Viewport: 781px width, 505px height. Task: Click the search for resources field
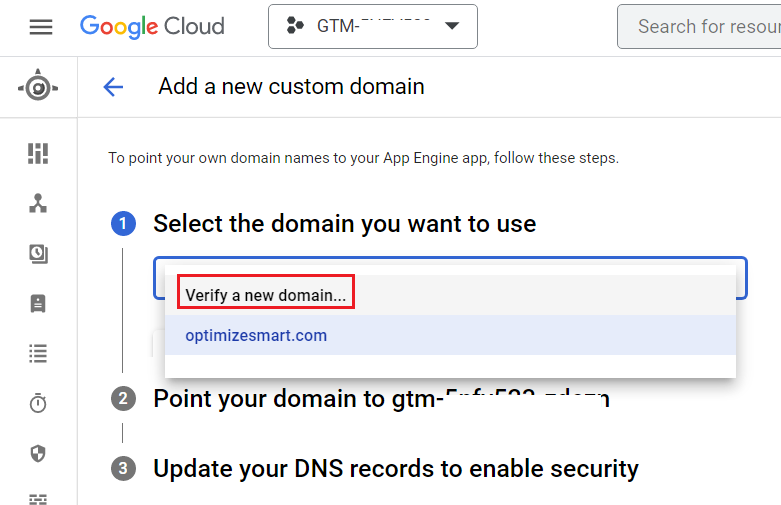tap(705, 27)
